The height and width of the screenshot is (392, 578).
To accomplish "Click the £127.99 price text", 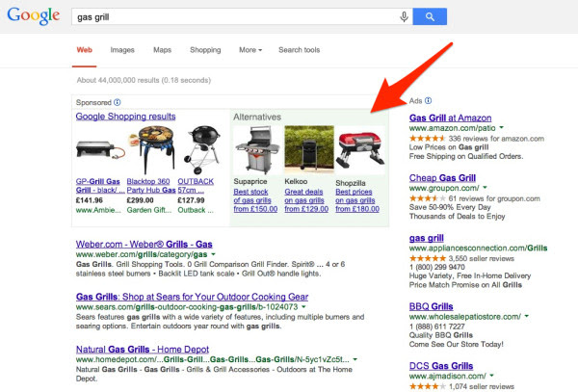I will tap(191, 200).
